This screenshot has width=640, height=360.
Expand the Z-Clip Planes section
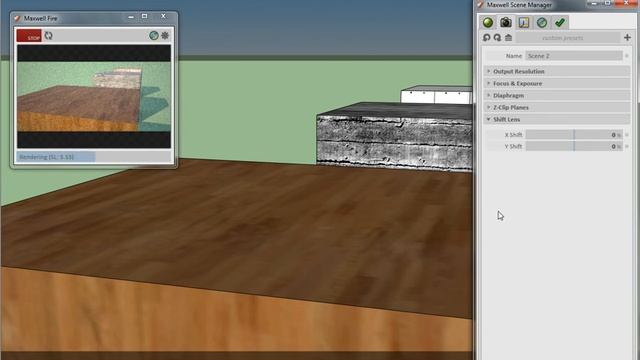pos(557,107)
